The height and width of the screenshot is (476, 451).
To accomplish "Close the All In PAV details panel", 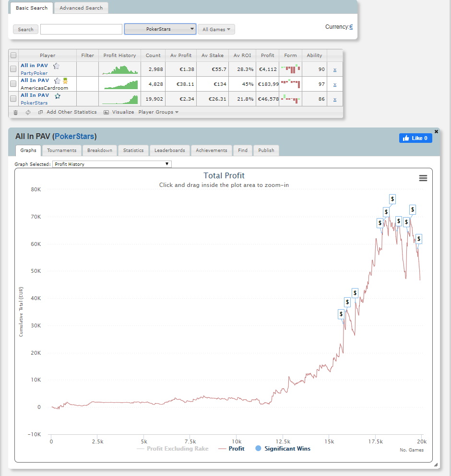I will pyautogui.click(x=436, y=131).
